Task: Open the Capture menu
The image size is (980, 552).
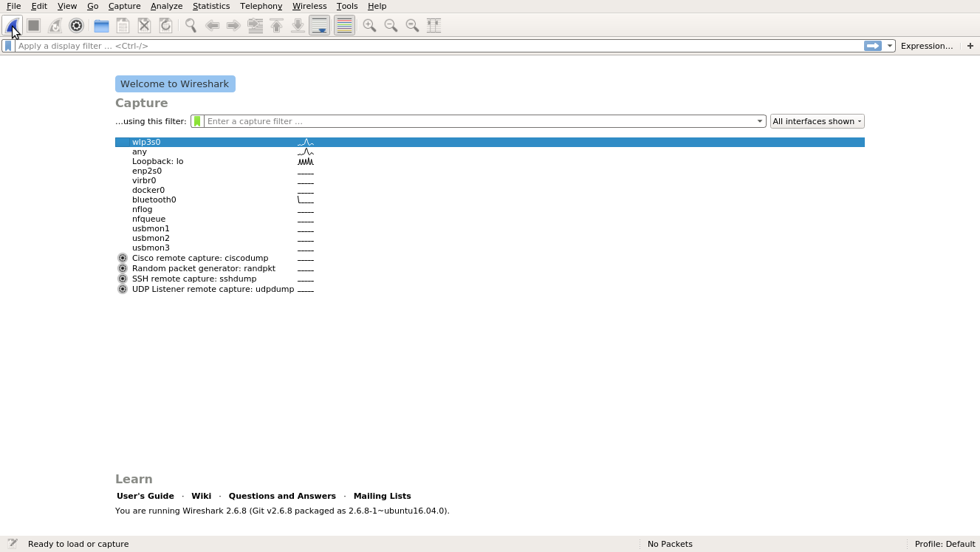Action: (124, 6)
